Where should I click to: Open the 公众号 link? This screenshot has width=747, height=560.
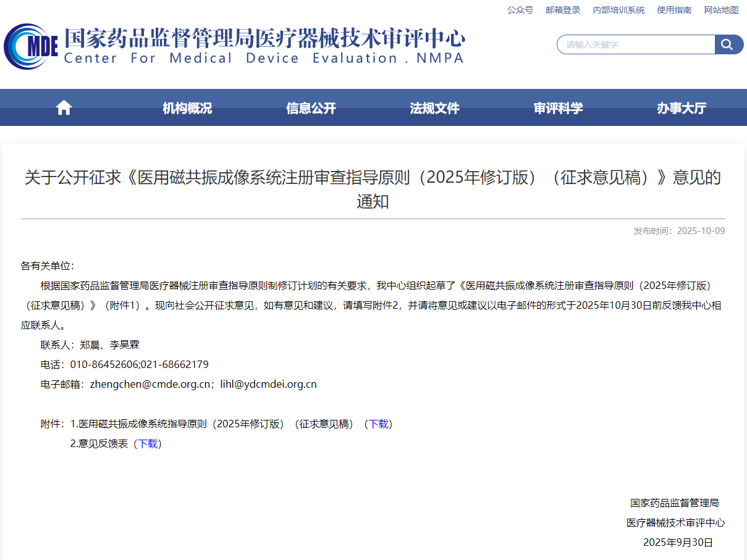point(520,10)
